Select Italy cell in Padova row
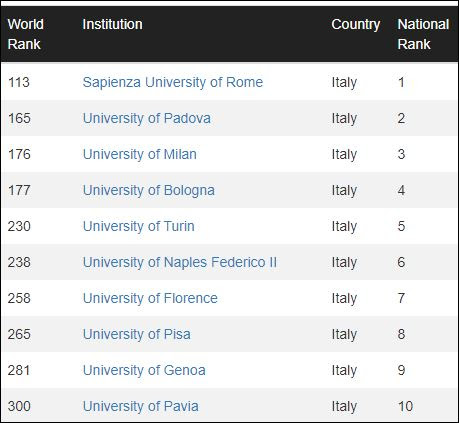459x423 pixels. click(x=344, y=119)
